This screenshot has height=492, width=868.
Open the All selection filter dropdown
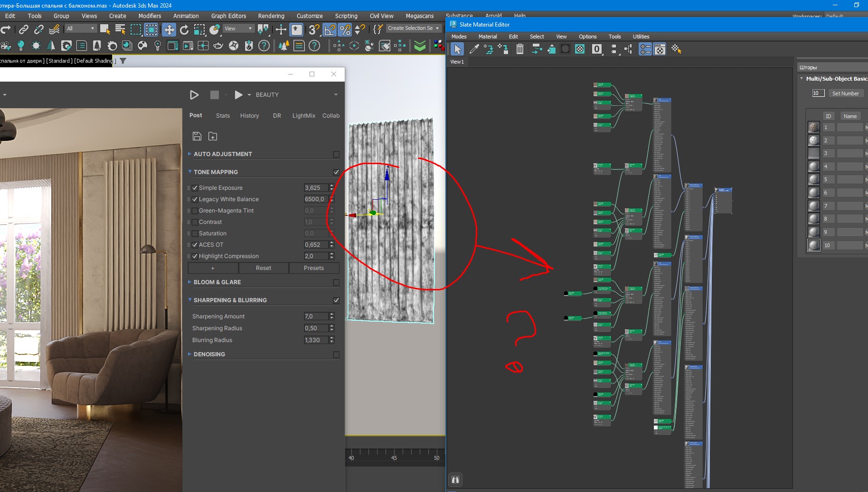click(x=81, y=28)
